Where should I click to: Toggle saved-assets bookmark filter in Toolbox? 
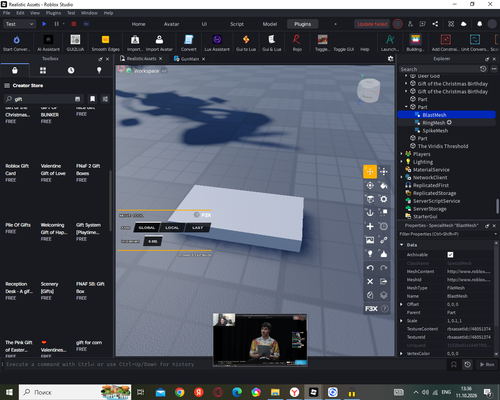click(92, 99)
